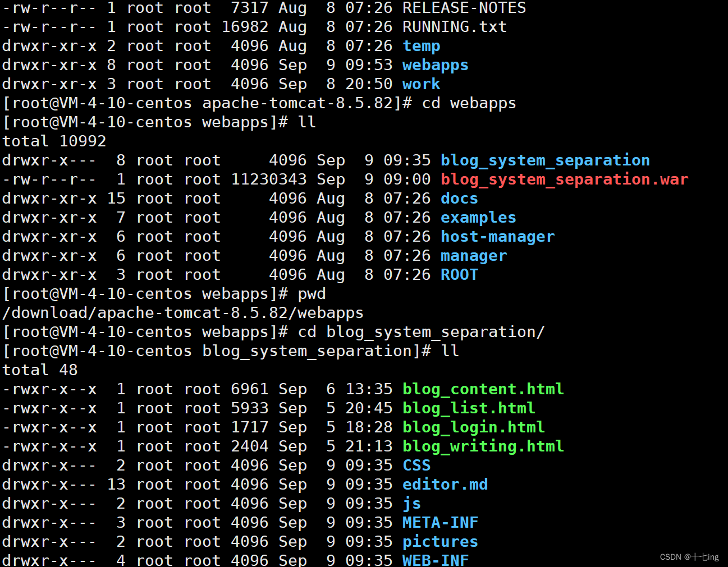This screenshot has width=728, height=567.
Task: Select the examples directory name
Action: [x=478, y=218]
